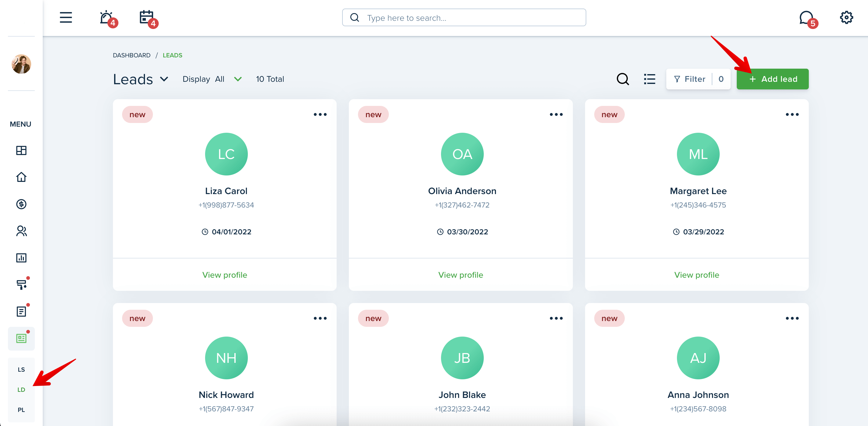Click the 10 Total count text
This screenshot has width=868, height=426.
point(270,79)
